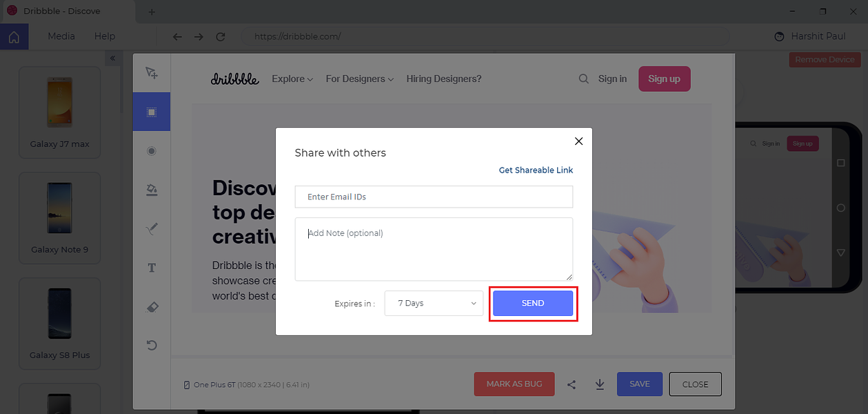
Task: Collapse the device list panel
Action: tap(112, 58)
